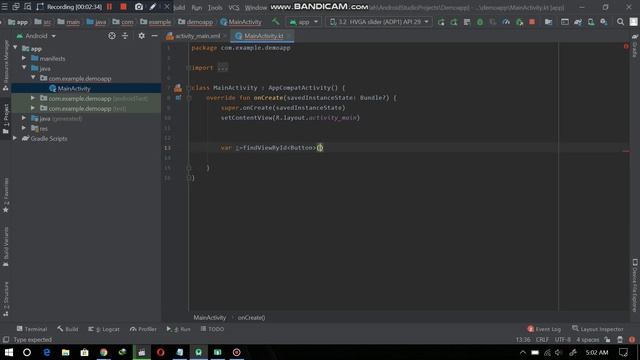Screen dimensions: 640x360
Task: Click the Collapse All icon in project panel
Action: (125, 36)
